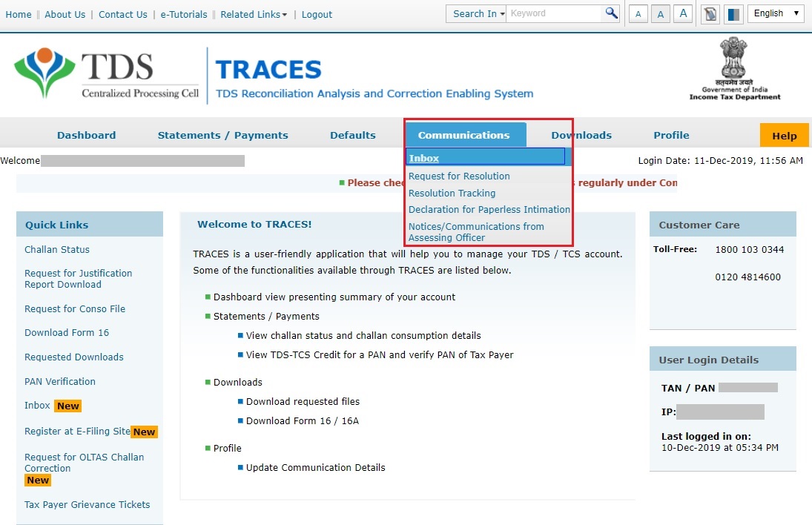Open Request for Resolution option

459,176
